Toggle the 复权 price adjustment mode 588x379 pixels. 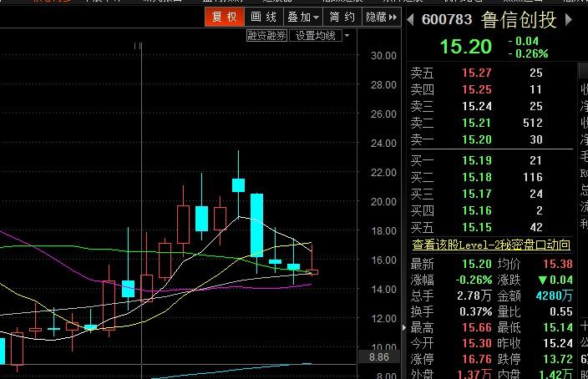[x=224, y=17]
